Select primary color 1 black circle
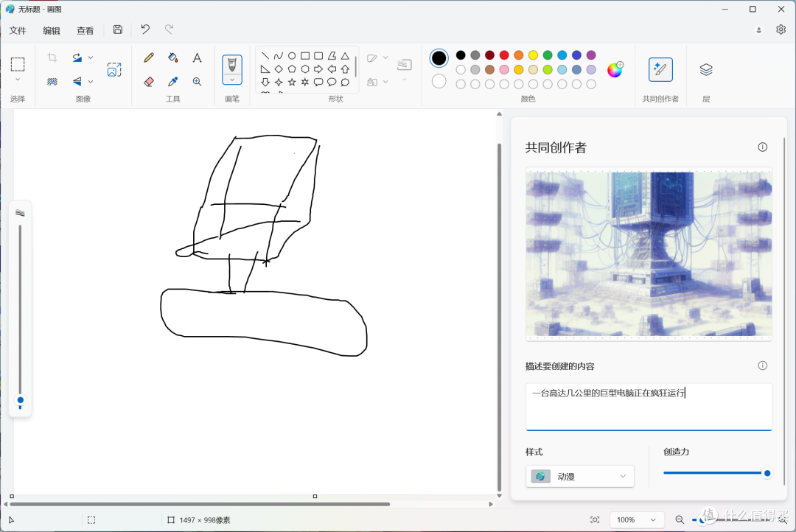 click(439, 58)
